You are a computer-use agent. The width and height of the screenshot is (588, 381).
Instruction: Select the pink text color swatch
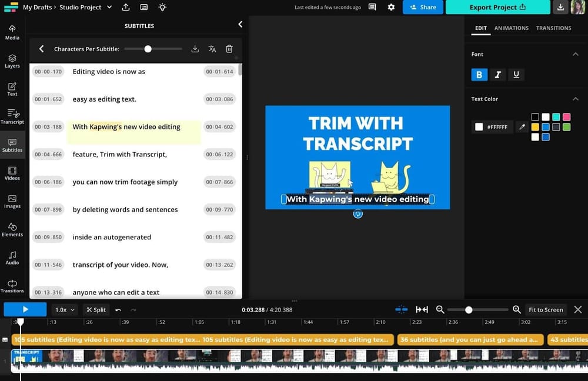pos(567,117)
